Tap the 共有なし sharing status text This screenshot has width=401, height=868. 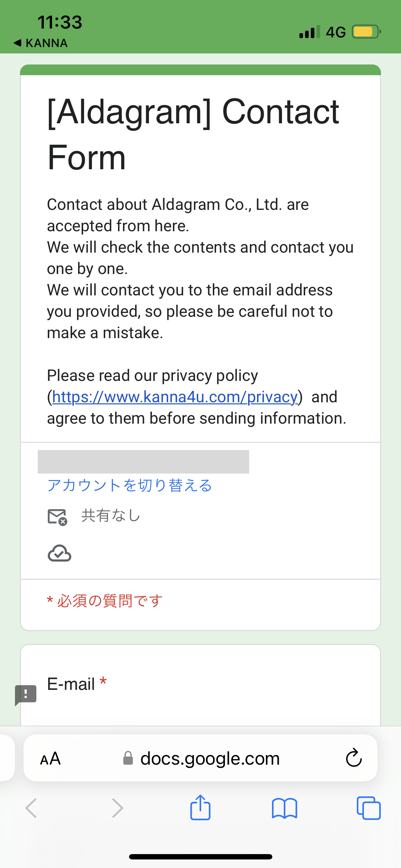tap(111, 516)
